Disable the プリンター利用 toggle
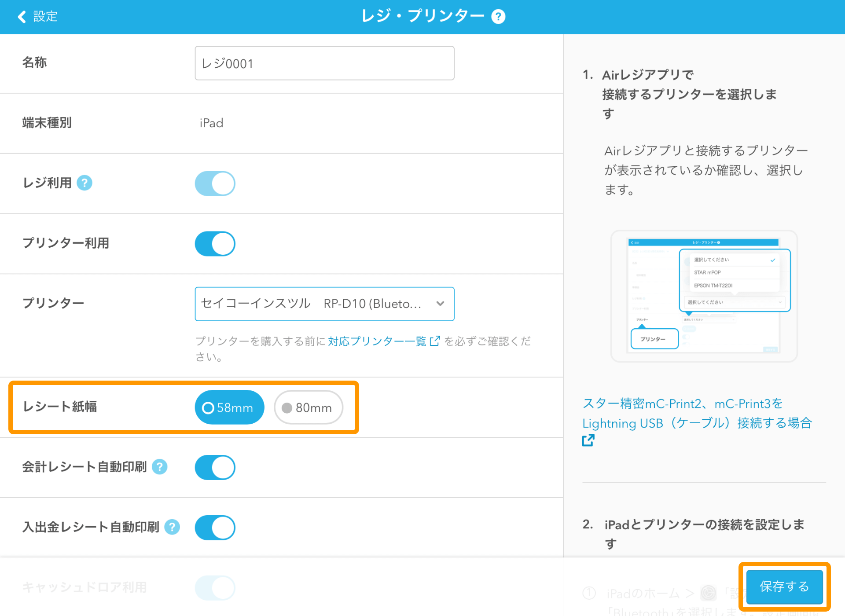845x616 pixels. [215, 244]
